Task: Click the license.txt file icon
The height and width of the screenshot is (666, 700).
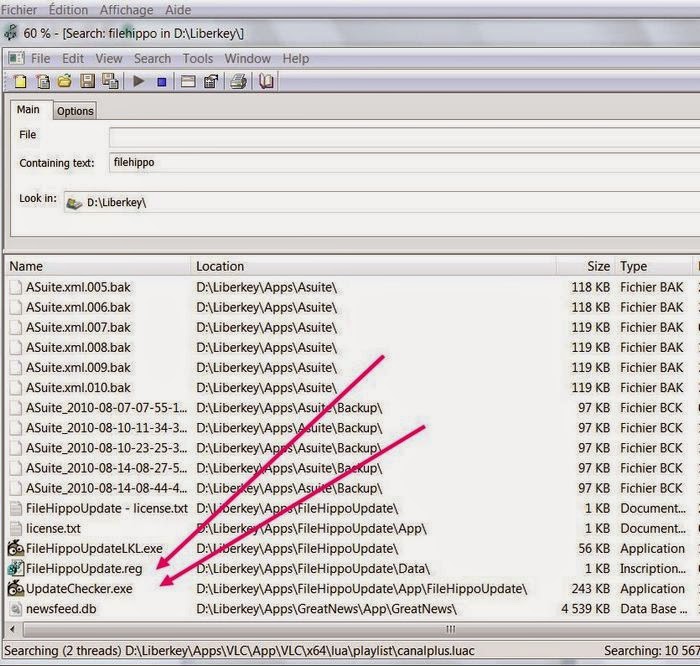Action: [x=16, y=528]
